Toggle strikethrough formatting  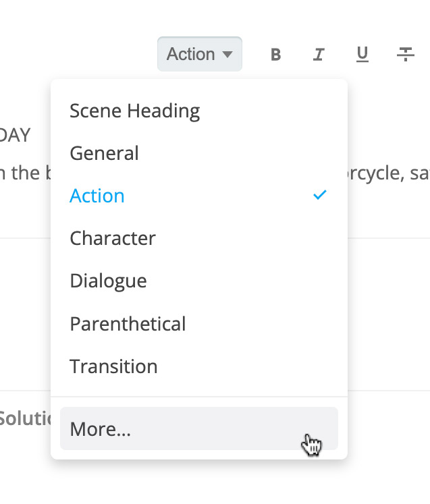point(406,55)
